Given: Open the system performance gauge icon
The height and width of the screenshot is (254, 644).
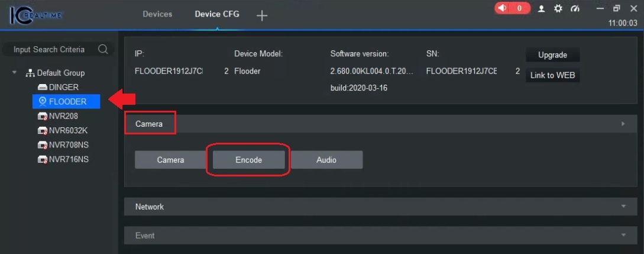Looking at the screenshot, I should tap(575, 9).
